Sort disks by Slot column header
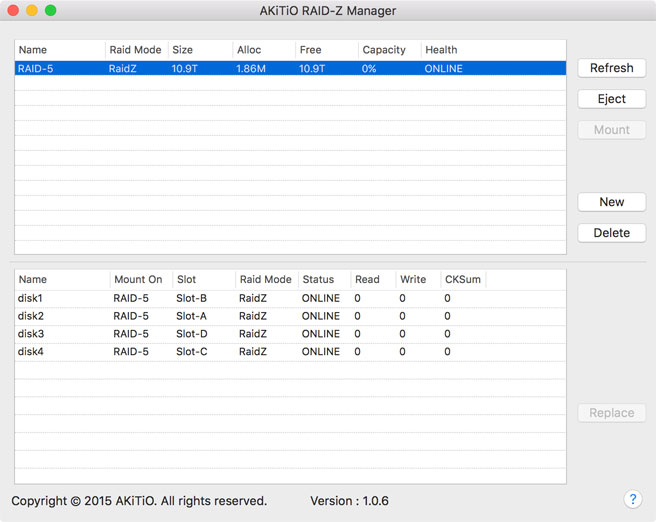The width and height of the screenshot is (656, 522). point(202,280)
